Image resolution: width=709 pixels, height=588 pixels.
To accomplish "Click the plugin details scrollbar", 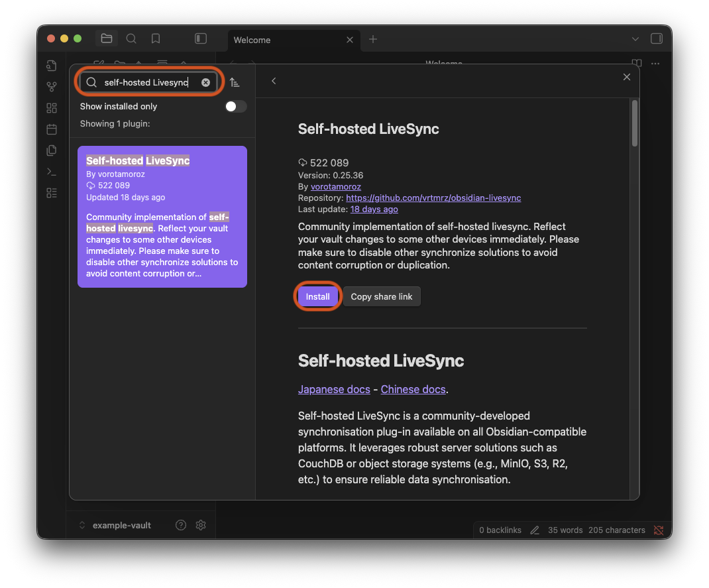I will [x=635, y=123].
